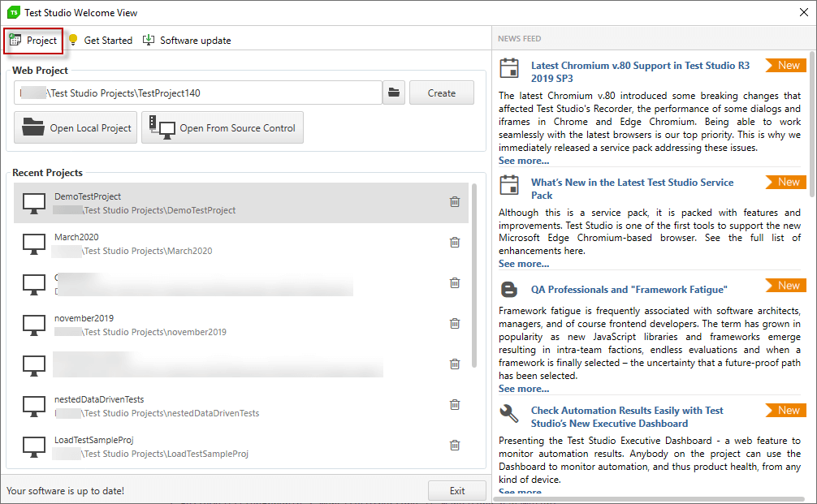Click the blog icon beside the Framework Fatigue article

(509, 290)
